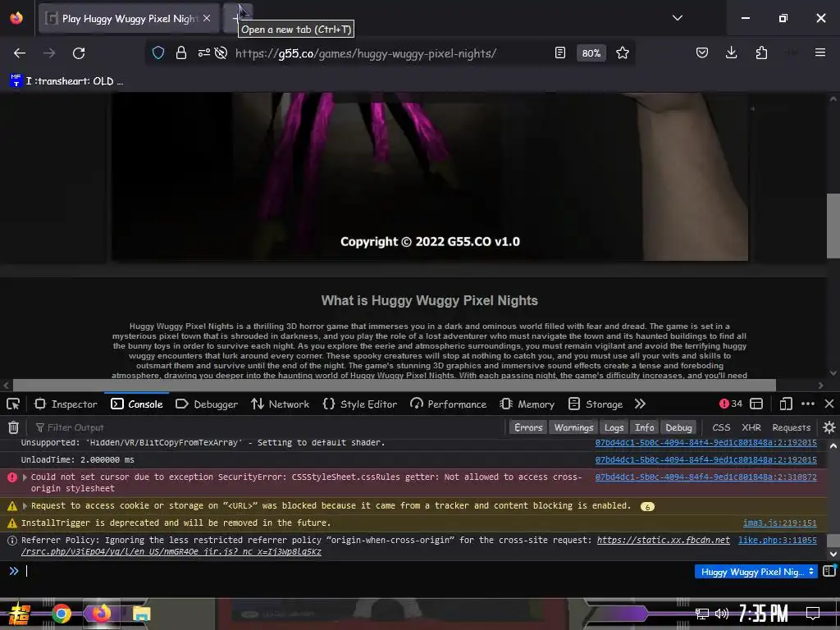Toggle the Info filter

point(645,427)
